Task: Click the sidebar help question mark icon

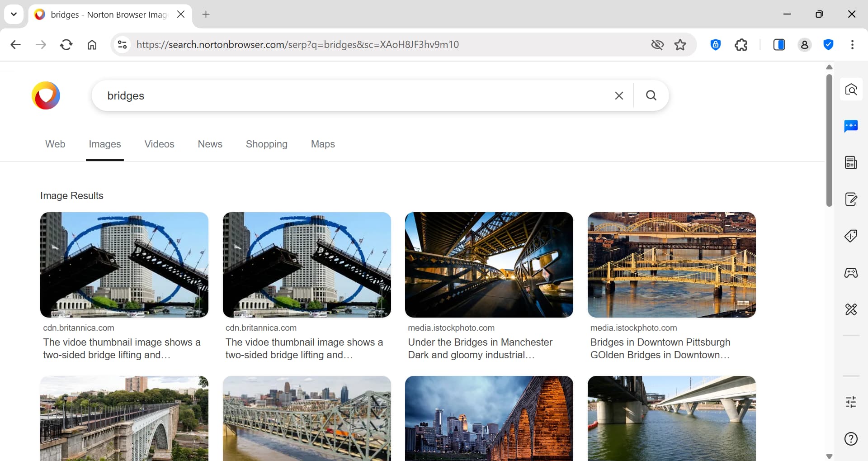Action: point(851,438)
